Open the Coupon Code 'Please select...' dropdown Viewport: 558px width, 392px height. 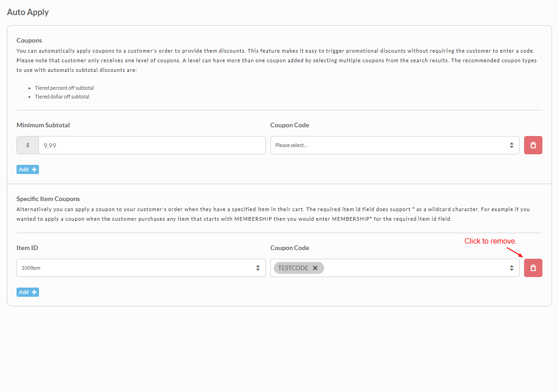click(395, 145)
